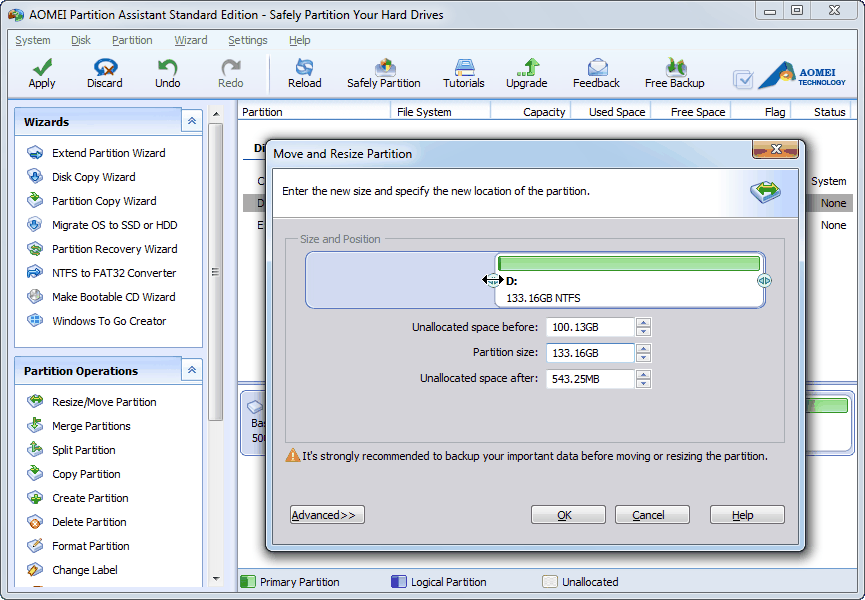
Task: Click the Status column header
Action: coord(822,112)
